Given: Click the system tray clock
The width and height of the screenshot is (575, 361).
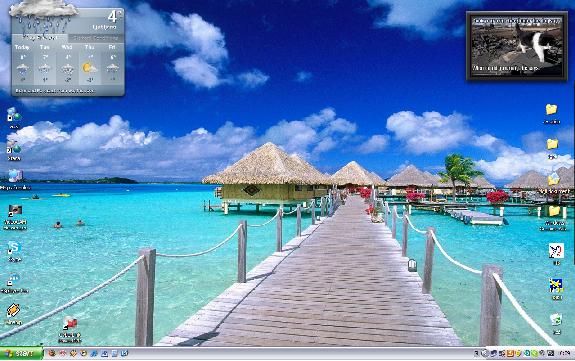Looking at the screenshot, I should point(565,353).
